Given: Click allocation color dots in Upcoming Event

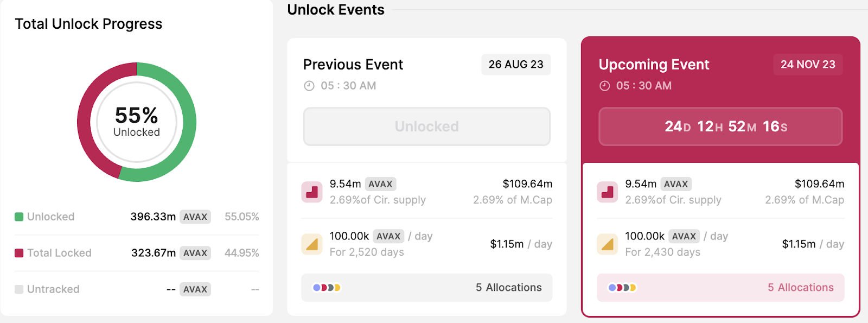Looking at the screenshot, I should point(622,288).
